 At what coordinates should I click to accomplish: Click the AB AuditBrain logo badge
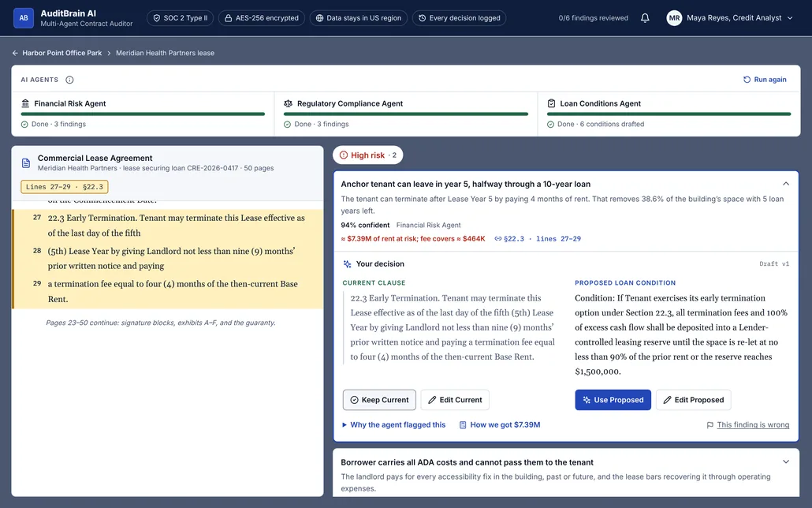click(x=24, y=18)
